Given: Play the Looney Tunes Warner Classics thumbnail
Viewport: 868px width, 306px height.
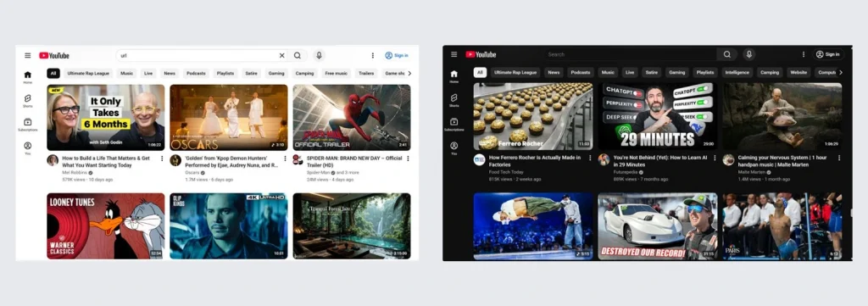Looking at the screenshot, I should pyautogui.click(x=106, y=225).
